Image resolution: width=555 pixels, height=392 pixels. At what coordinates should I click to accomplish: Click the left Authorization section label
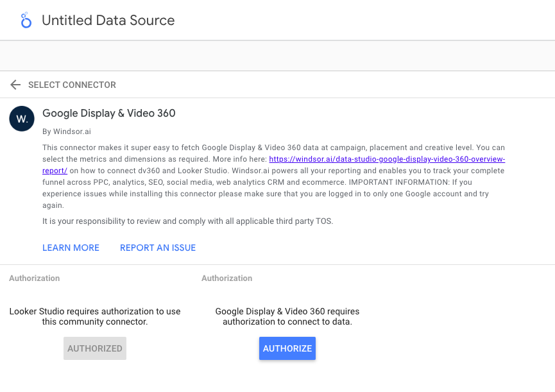35,278
